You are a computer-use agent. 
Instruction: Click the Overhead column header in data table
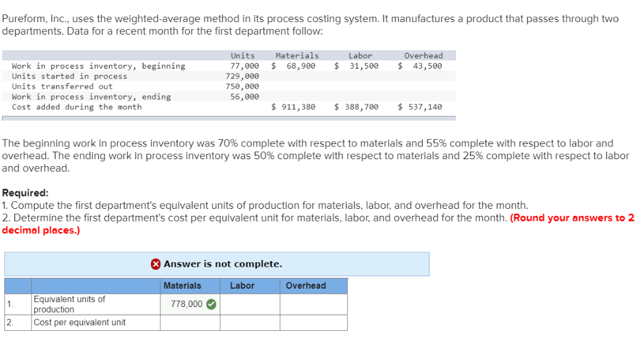pyautogui.click(x=423, y=55)
